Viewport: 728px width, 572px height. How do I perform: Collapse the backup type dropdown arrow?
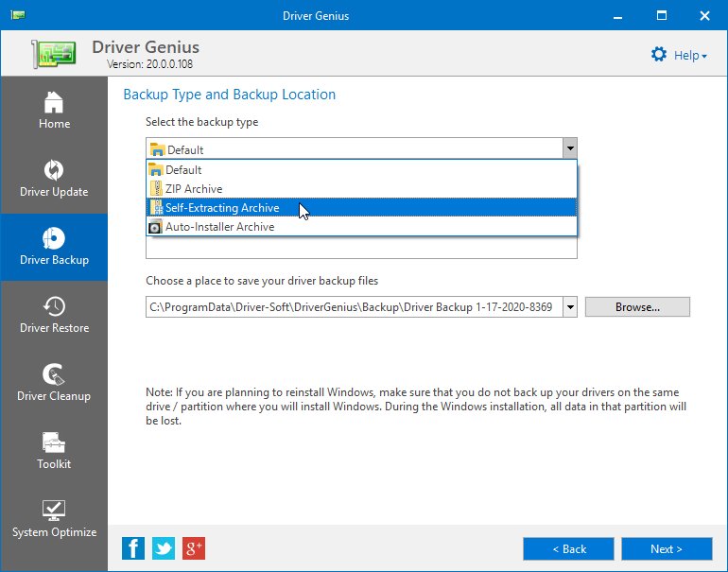point(569,148)
